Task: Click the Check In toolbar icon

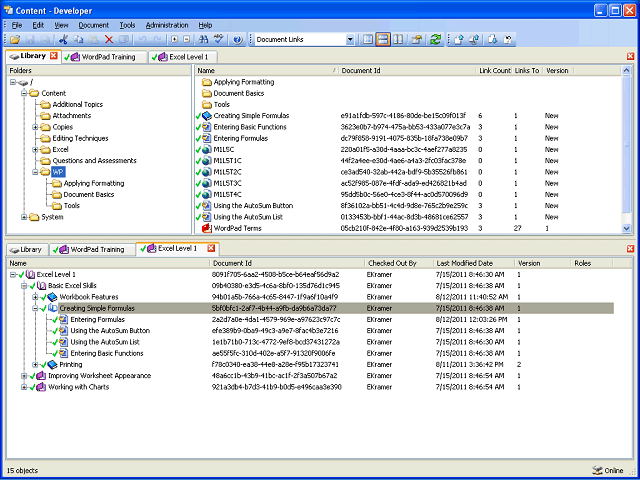Action: tap(459, 40)
